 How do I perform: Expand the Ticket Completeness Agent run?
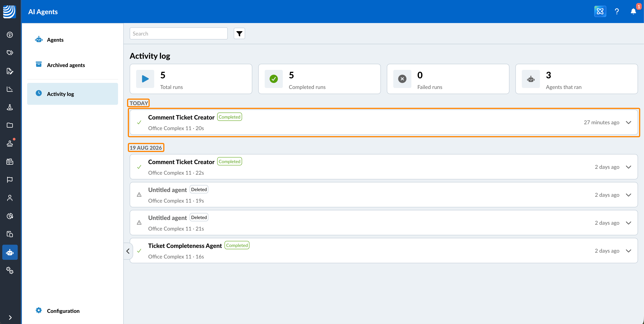tap(628, 251)
